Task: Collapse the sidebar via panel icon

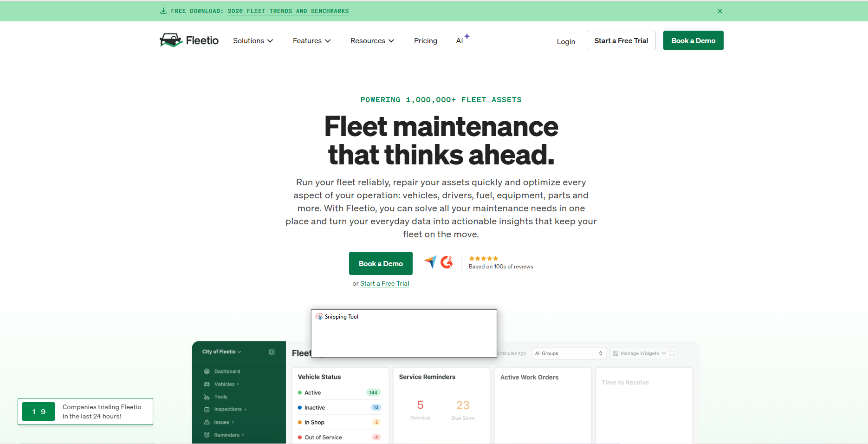Action: [x=272, y=352]
